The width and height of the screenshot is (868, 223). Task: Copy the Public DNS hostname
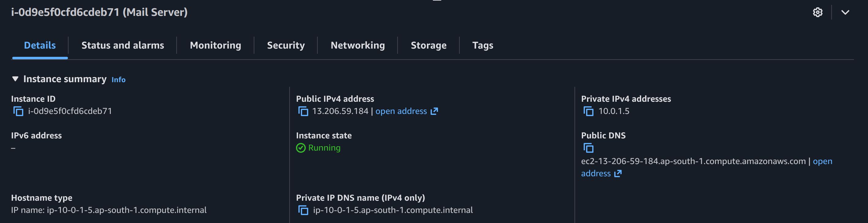[x=588, y=148]
